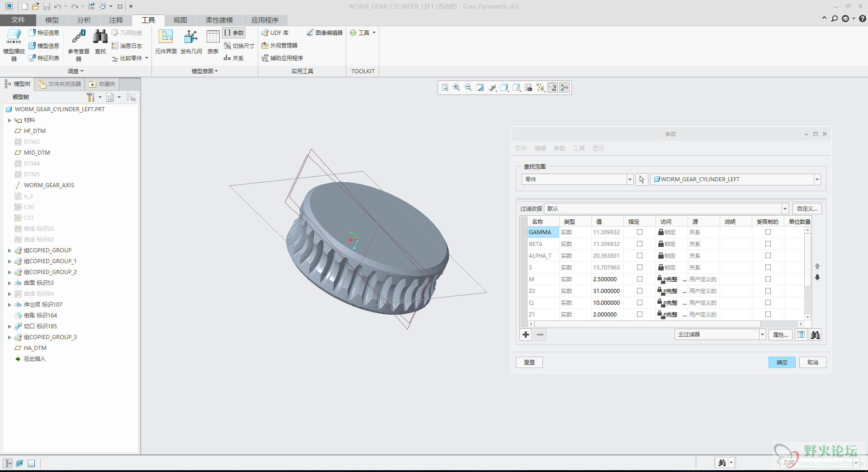Image resolution: width=868 pixels, height=472 pixels.
Task: Open the 族表 family table
Action: (x=213, y=42)
